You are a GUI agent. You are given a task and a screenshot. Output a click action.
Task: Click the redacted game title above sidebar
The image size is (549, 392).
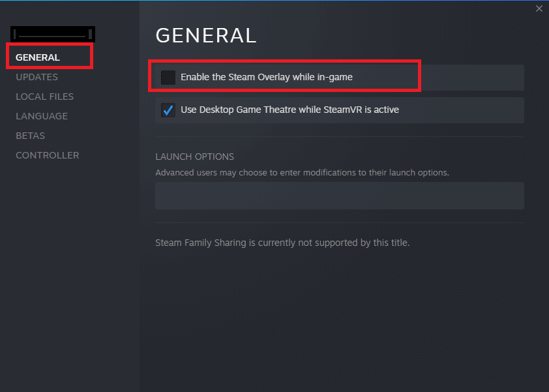tap(52, 34)
